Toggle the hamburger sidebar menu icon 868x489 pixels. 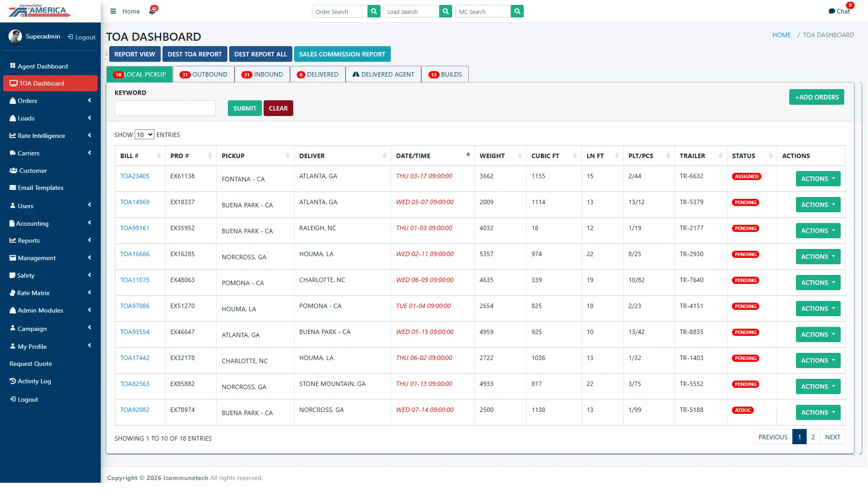(113, 11)
